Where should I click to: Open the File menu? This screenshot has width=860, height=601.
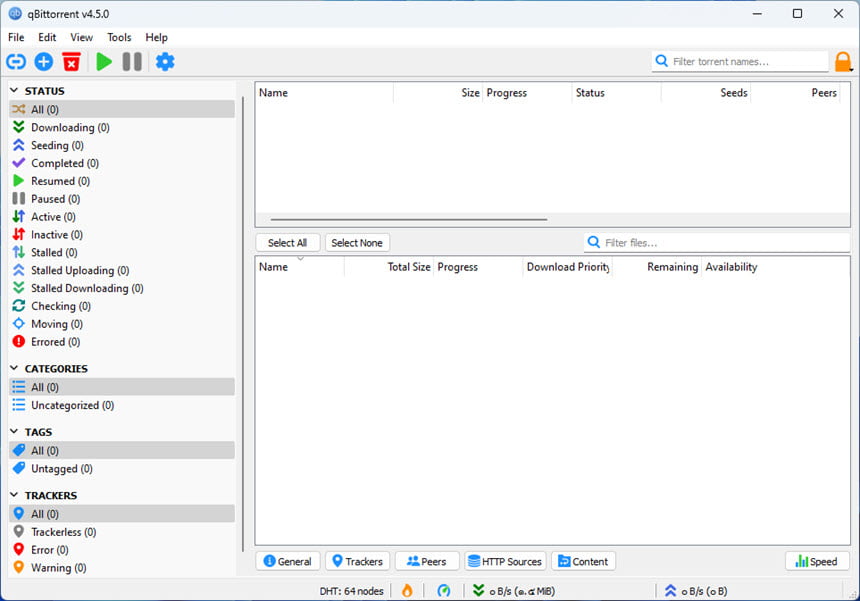click(16, 37)
